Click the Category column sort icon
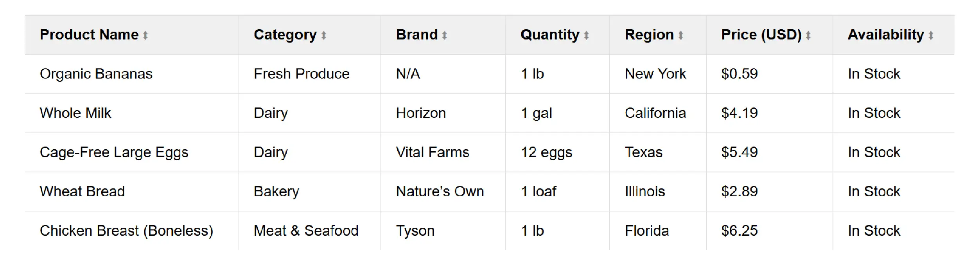 323,36
